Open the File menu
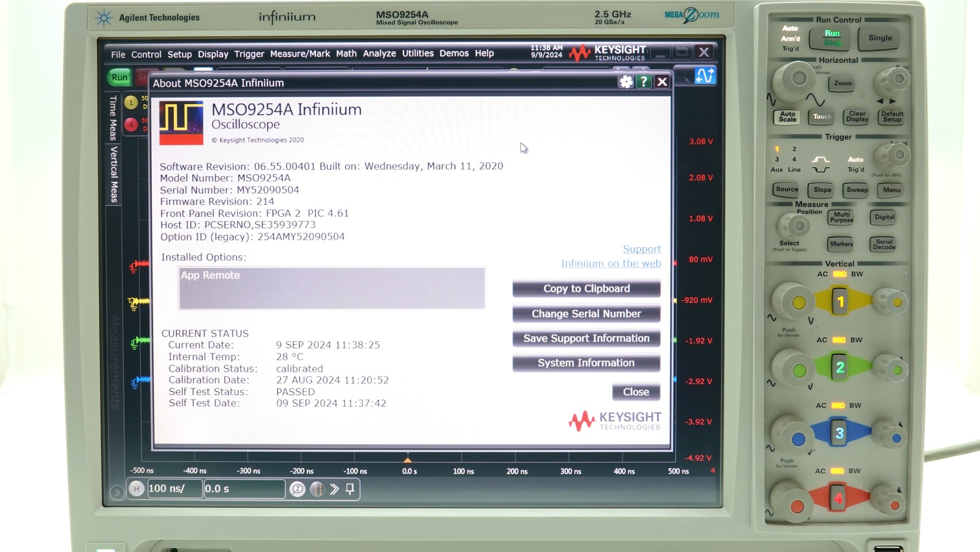The width and height of the screenshot is (980, 552). pyautogui.click(x=118, y=55)
